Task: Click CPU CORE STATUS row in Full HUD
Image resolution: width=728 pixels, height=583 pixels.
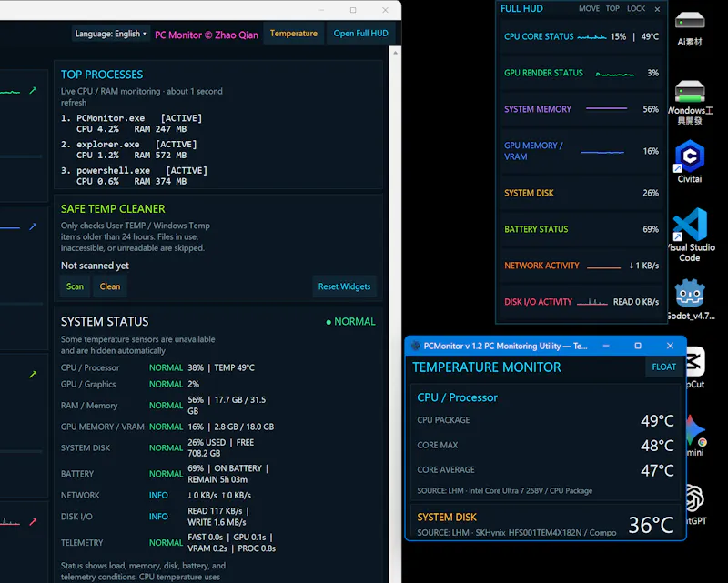Action: (x=581, y=36)
